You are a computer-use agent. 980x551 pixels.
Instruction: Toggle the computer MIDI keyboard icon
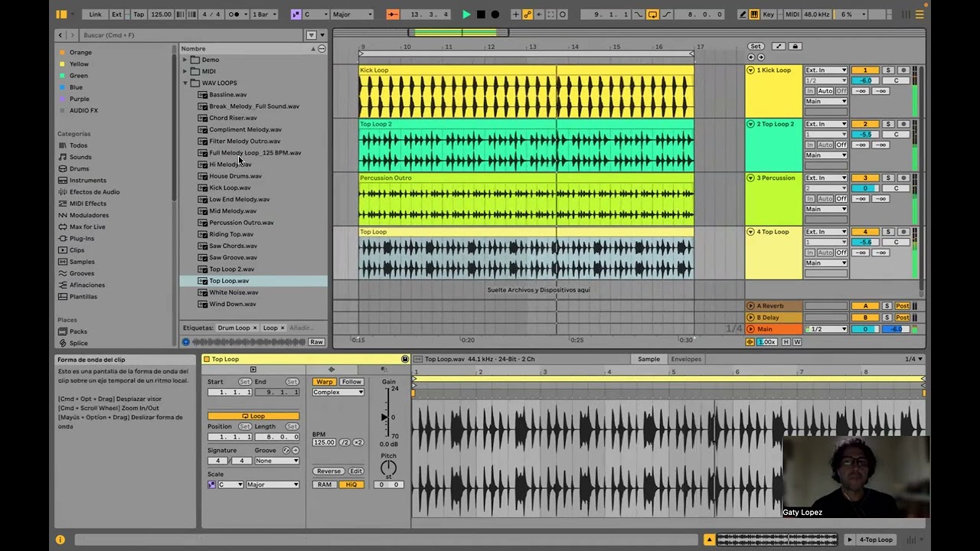pyautogui.click(x=754, y=15)
